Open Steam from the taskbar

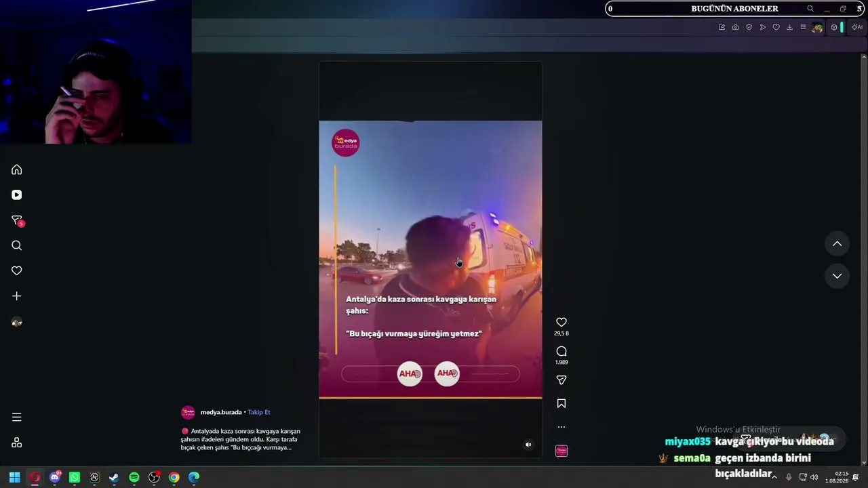(x=114, y=477)
